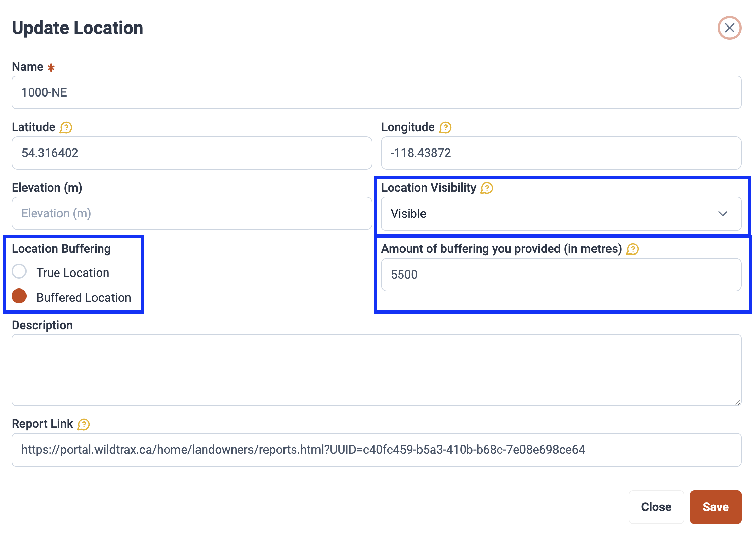The width and height of the screenshot is (756, 543).
Task: Click the Close button
Action: 656,507
